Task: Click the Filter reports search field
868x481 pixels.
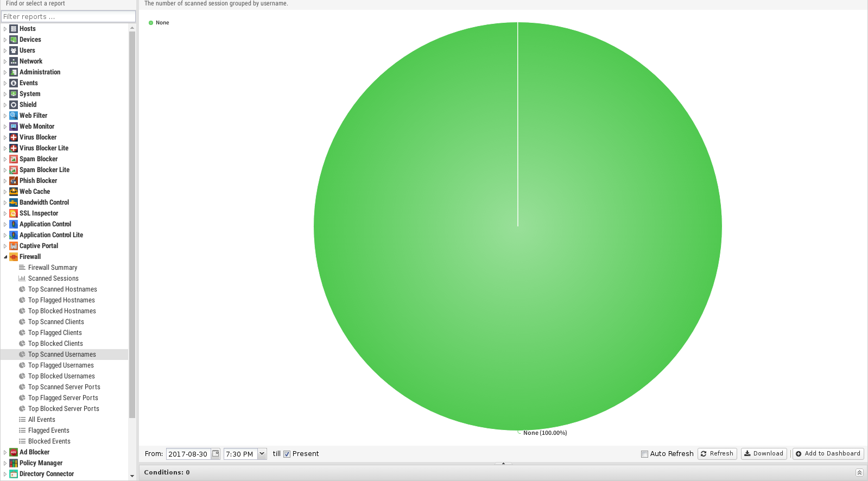Action: 68,17
